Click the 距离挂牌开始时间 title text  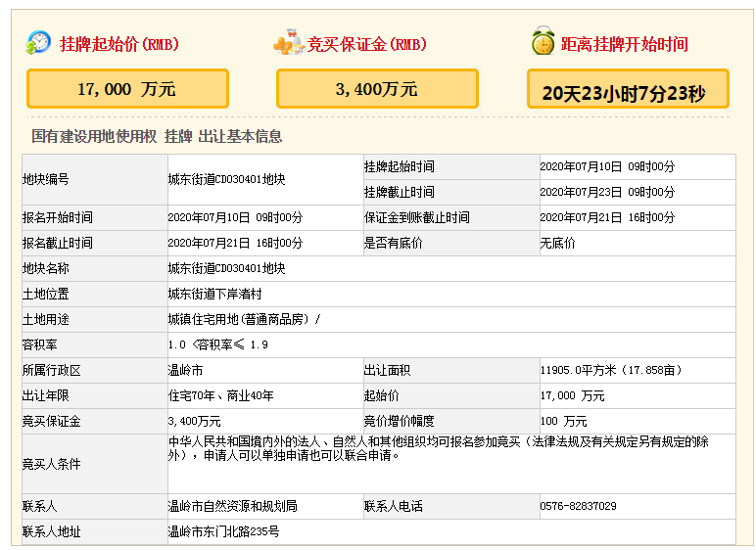tap(624, 44)
